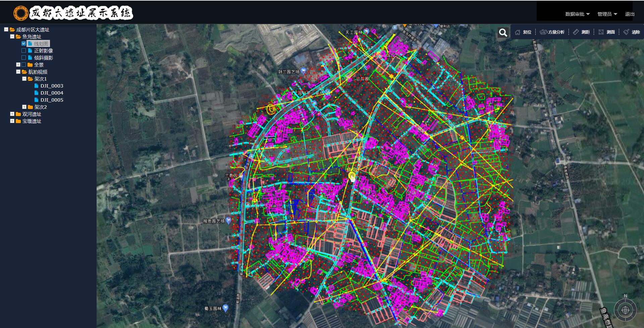Open the map search magnifier
Image resolution: width=644 pixels, height=328 pixels.
[x=503, y=33]
